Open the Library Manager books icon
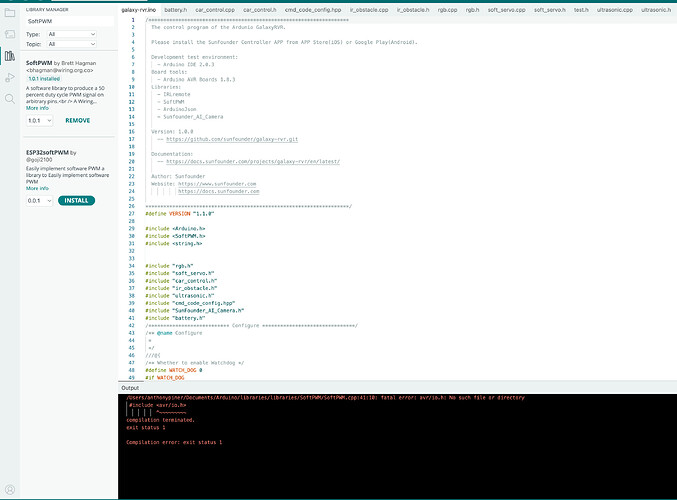Screen dimensions: 677x500 tap(9, 56)
